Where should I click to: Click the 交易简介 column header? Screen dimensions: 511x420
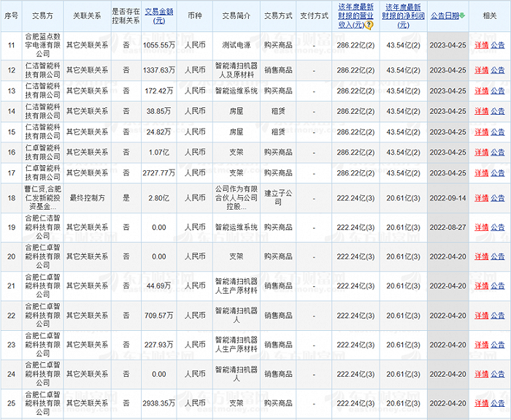pos(237,16)
